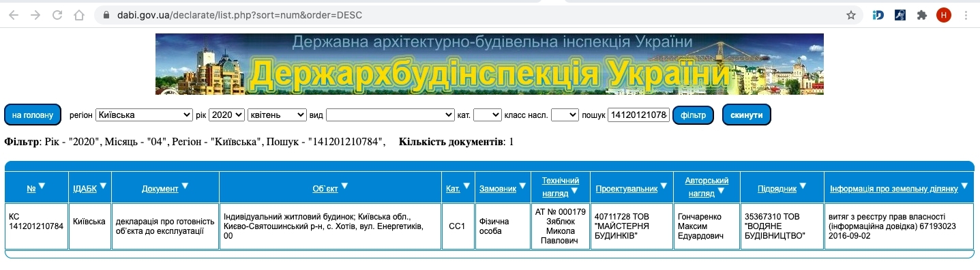
Task: Sort arrow next to Технічний нагляд column
Action: pos(574,190)
